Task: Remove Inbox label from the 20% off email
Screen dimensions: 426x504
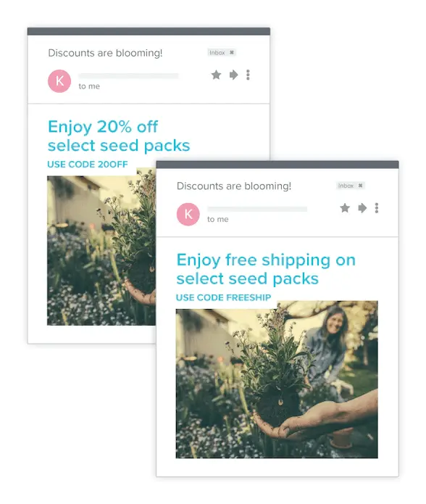Action: pos(232,52)
